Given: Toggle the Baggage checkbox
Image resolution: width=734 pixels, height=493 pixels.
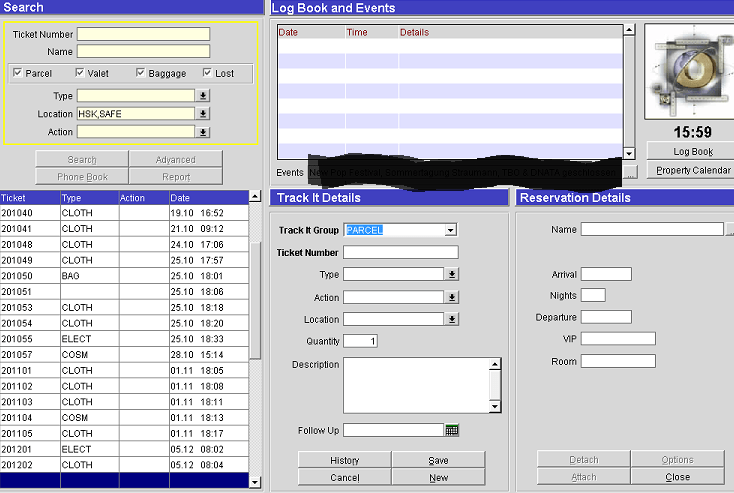Looking at the screenshot, I should 141,73.
